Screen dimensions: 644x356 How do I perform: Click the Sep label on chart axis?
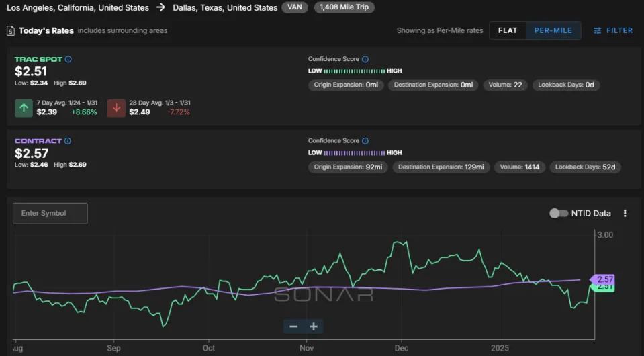[x=113, y=348]
